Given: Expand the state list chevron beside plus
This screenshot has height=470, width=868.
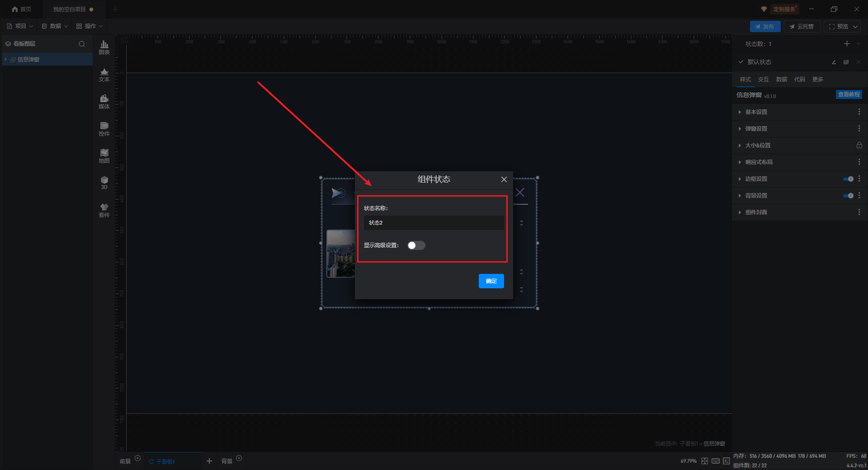Looking at the screenshot, I should (x=858, y=44).
